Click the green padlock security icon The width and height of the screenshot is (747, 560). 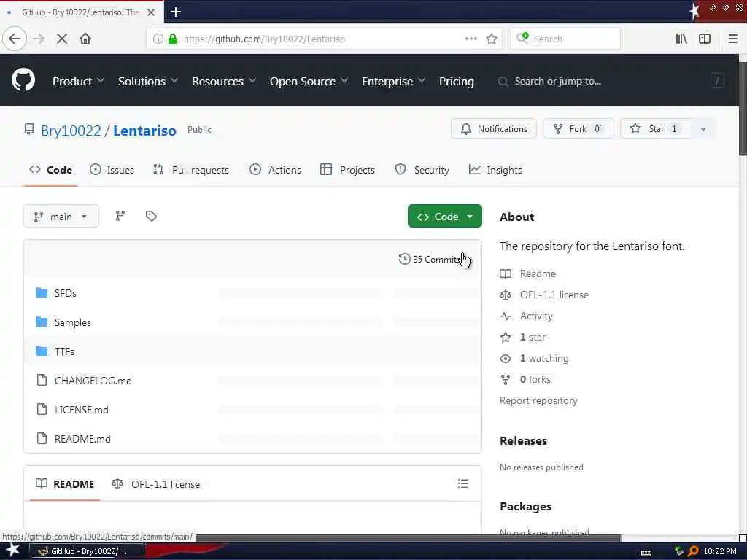(173, 39)
